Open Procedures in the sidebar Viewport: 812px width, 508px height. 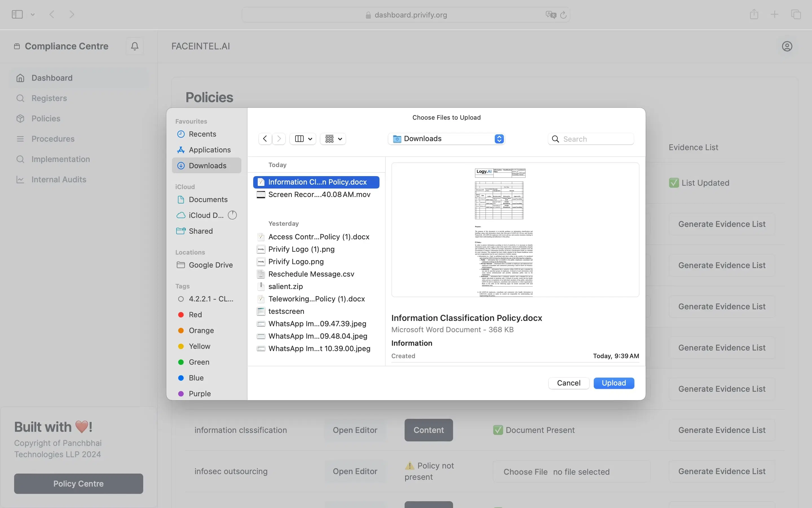point(78,139)
